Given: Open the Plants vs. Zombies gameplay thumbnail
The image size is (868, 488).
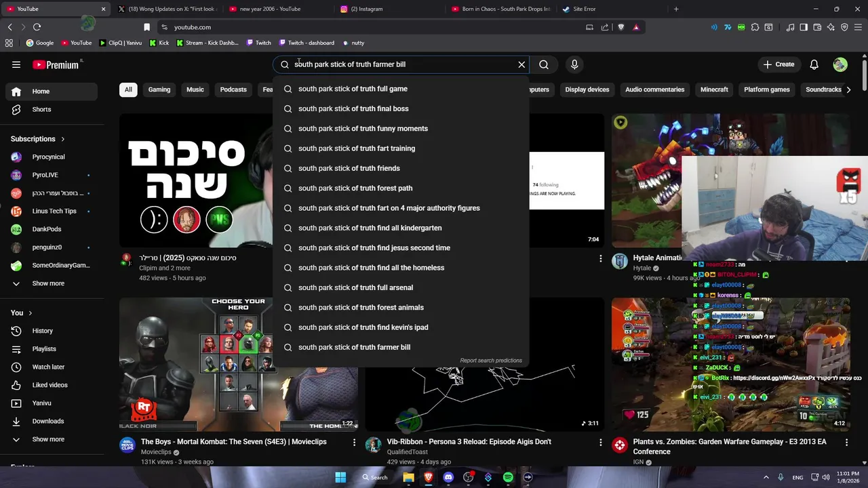Looking at the screenshot, I should [x=730, y=363].
